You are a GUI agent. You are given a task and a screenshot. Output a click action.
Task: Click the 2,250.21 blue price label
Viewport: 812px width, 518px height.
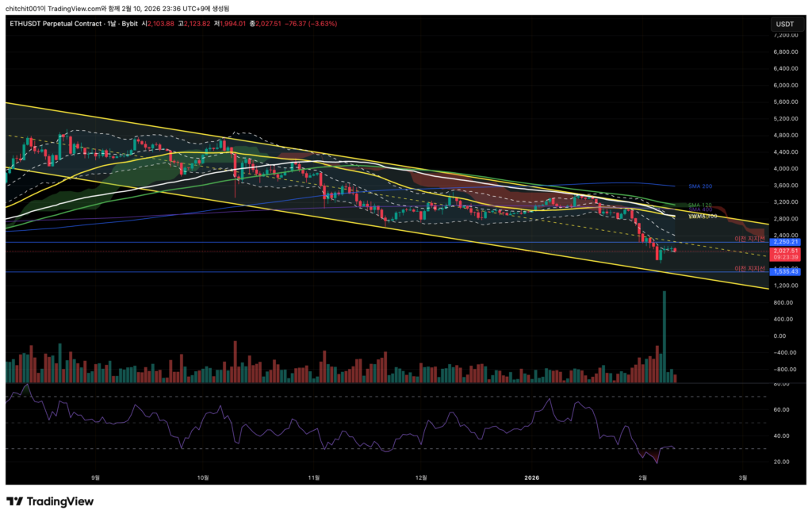tap(784, 242)
